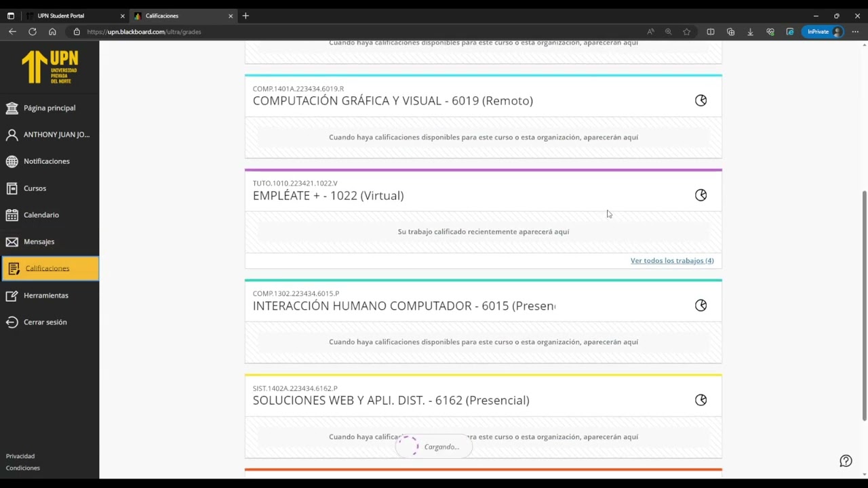This screenshot has width=868, height=488.
Task: Click the envelope icon beside Mensajes
Action: tap(12, 241)
